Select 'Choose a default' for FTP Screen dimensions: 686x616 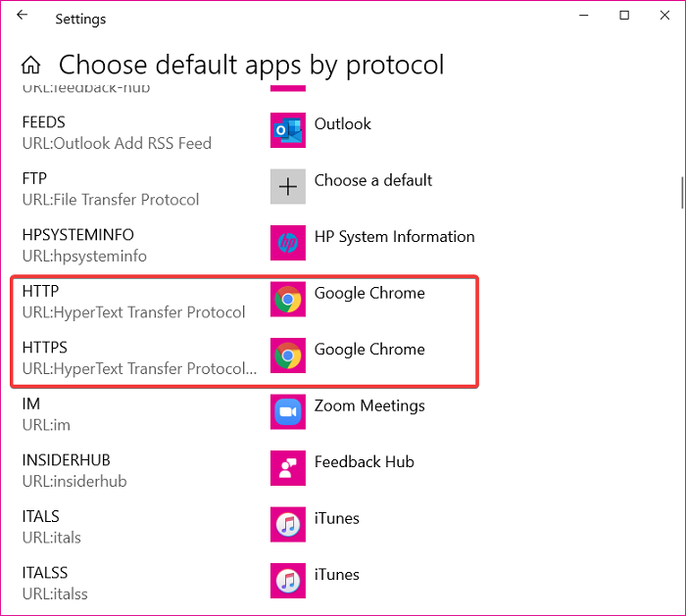(x=373, y=180)
